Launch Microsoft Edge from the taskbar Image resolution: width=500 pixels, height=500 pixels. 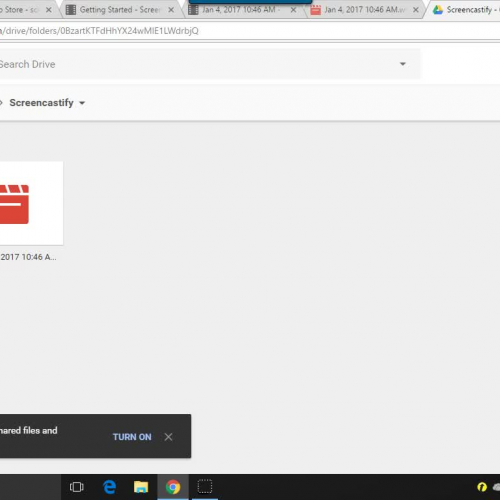pyautogui.click(x=109, y=487)
